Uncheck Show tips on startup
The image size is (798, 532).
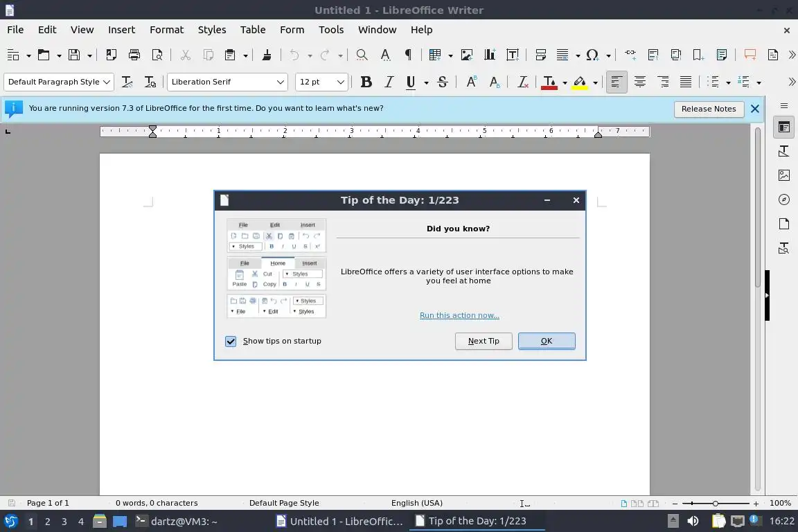231,341
